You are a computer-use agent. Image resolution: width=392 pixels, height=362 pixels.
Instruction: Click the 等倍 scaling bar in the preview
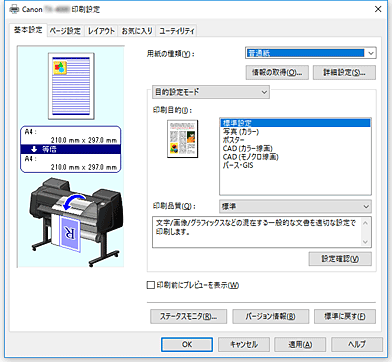click(71, 149)
